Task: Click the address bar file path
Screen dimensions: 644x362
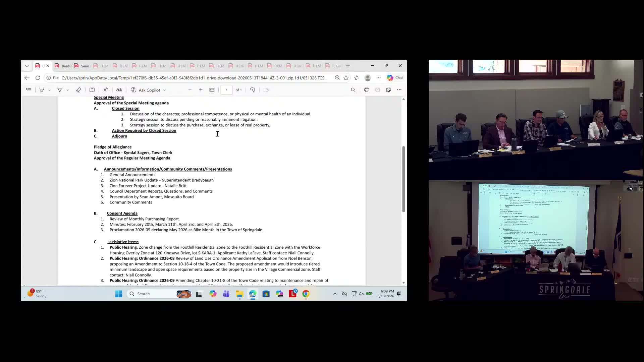Action: tap(195, 78)
